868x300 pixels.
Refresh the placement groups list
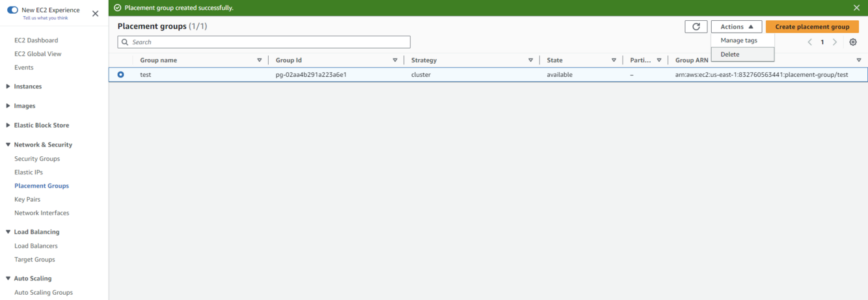click(696, 27)
